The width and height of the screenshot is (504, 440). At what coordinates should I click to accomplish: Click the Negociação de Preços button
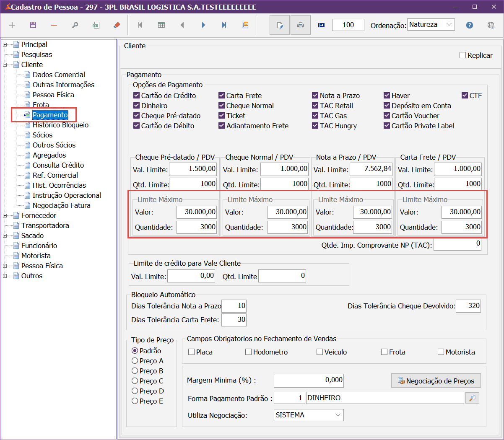436,381
